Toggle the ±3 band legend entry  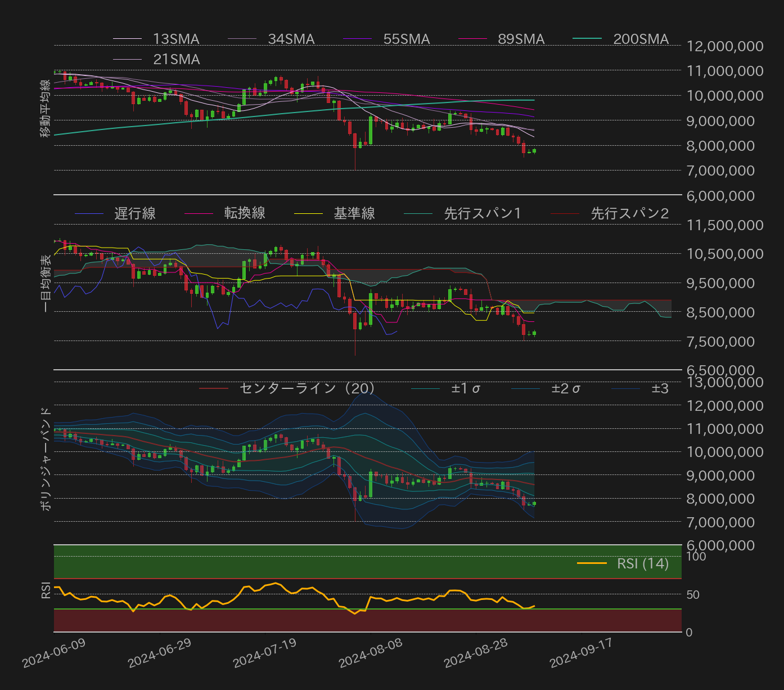click(x=640, y=388)
